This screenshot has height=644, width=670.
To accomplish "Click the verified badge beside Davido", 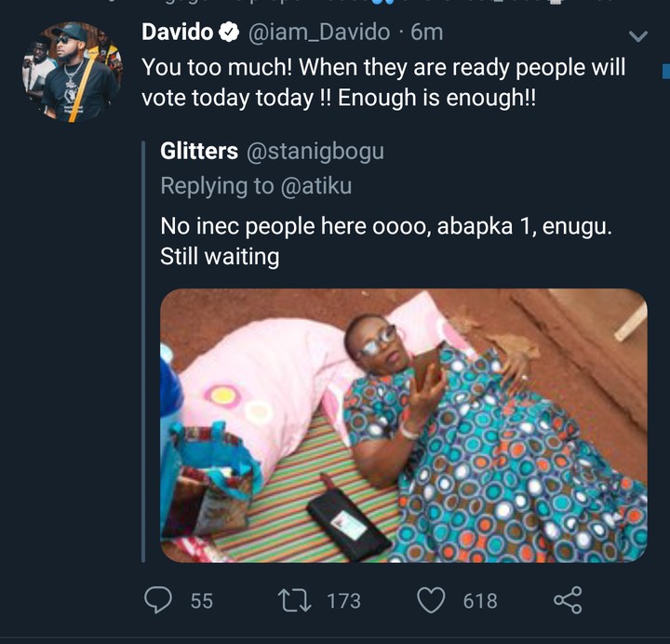I will tap(228, 33).
